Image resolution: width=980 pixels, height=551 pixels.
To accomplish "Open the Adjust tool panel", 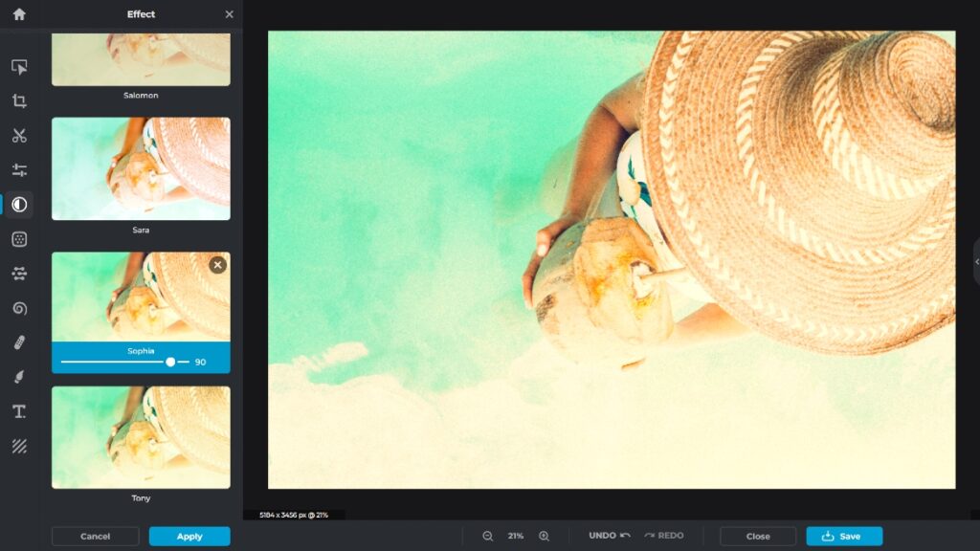I will [x=18, y=169].
